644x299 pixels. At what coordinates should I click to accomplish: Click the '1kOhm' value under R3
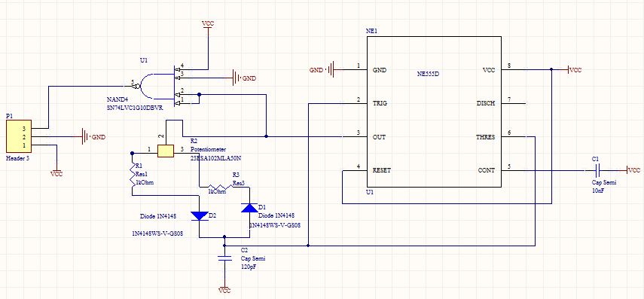pyautogui.click(x=217, y=191)
